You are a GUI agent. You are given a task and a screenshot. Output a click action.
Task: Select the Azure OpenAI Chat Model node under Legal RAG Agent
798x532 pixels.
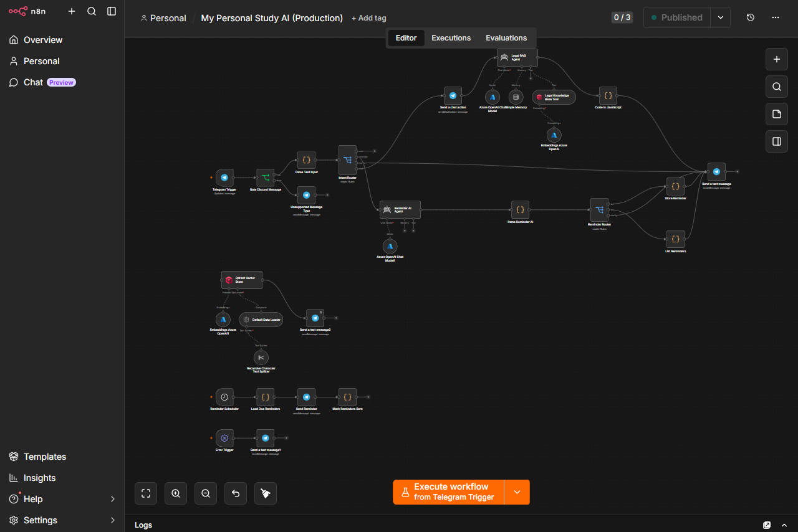[x=493, y=97]
